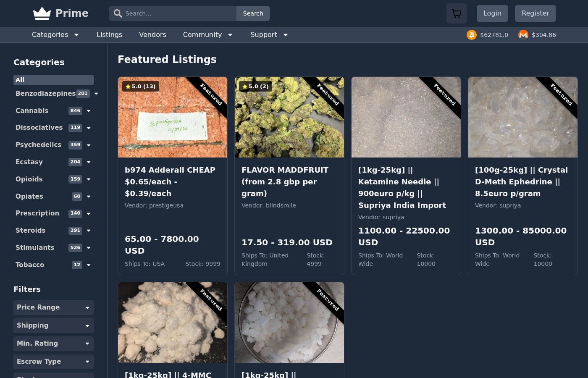
Task: Click the Search button
Action: (253, 13)
